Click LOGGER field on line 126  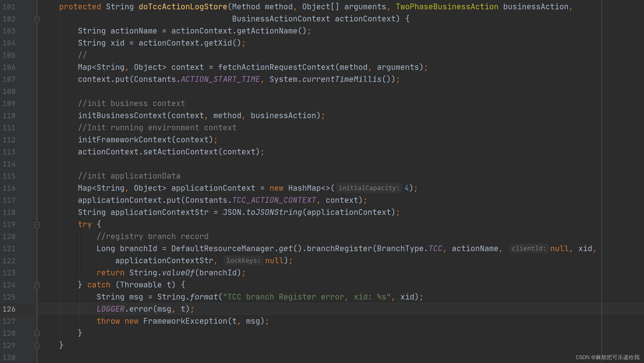(111, 309)
